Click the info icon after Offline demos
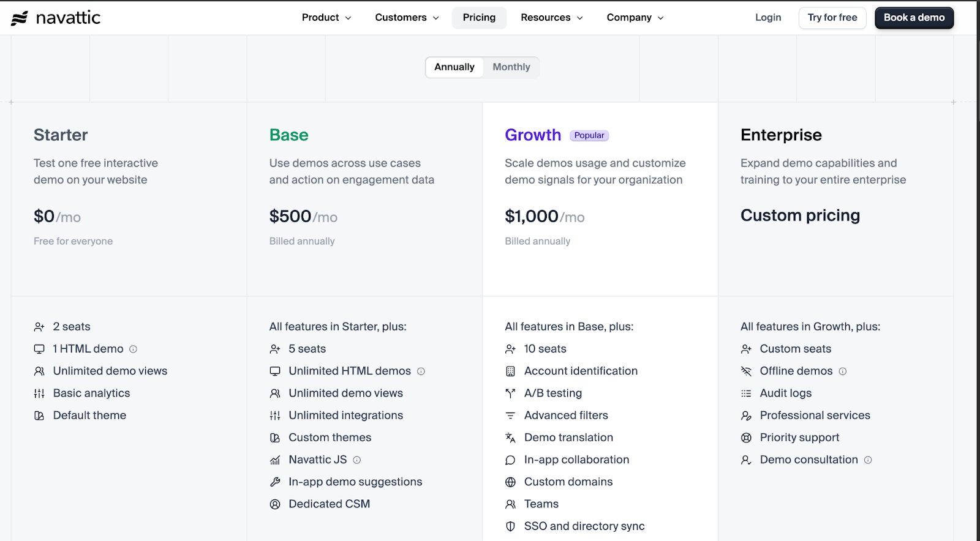The width and height of the screenshot is (980, 541). pos(842,371)
